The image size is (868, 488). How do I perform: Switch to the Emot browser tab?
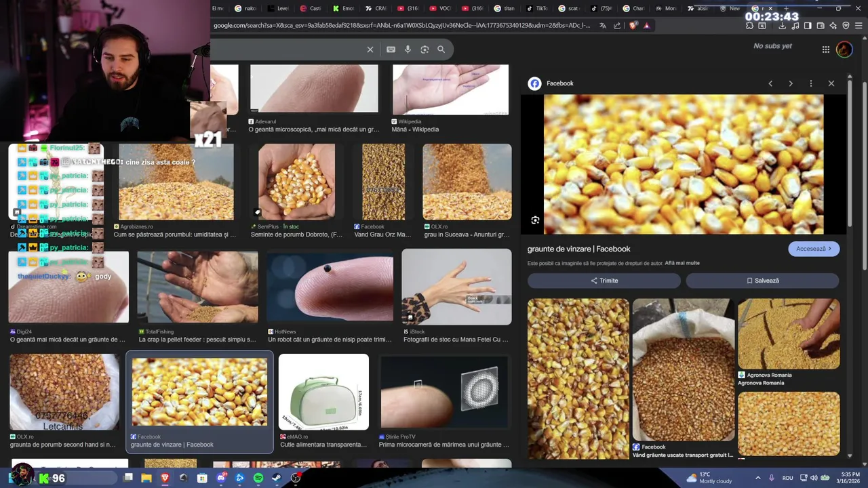tap(343, 9)
